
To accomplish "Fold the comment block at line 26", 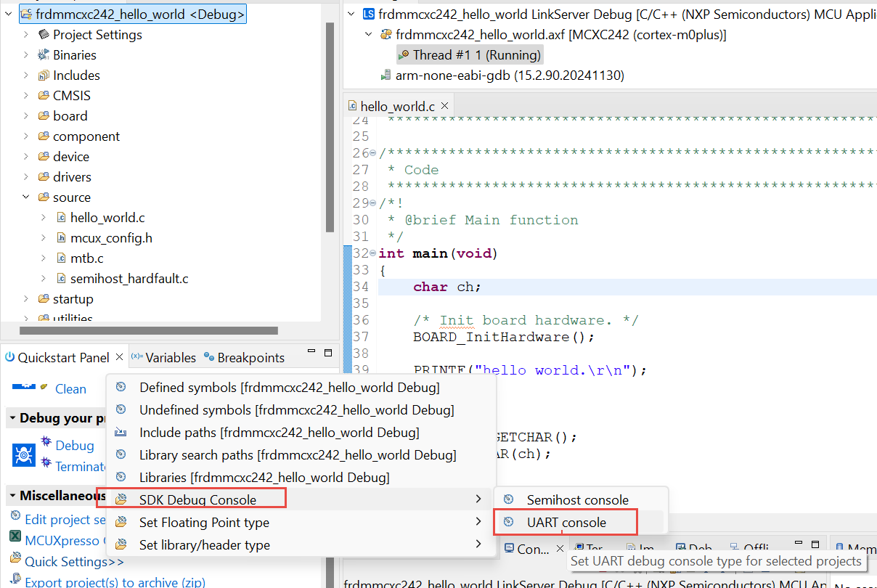I will (x=374, y=152).
